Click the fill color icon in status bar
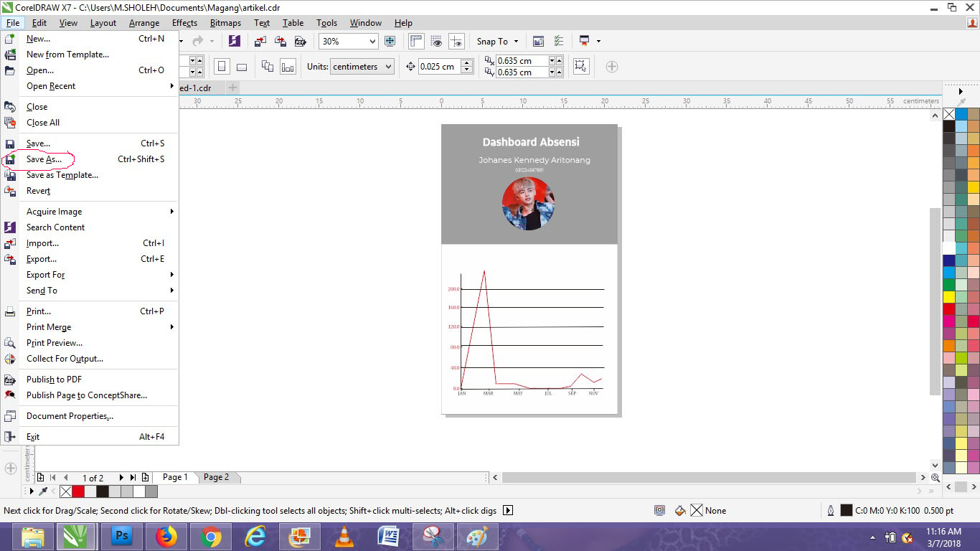This screenshot has width=980, height=551. 679,510
